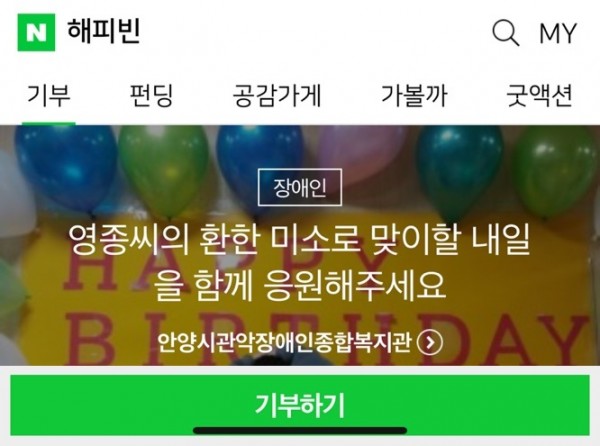Screen dimensions: 600x446
Task: Open the MY page
Action: pos(558,33)
